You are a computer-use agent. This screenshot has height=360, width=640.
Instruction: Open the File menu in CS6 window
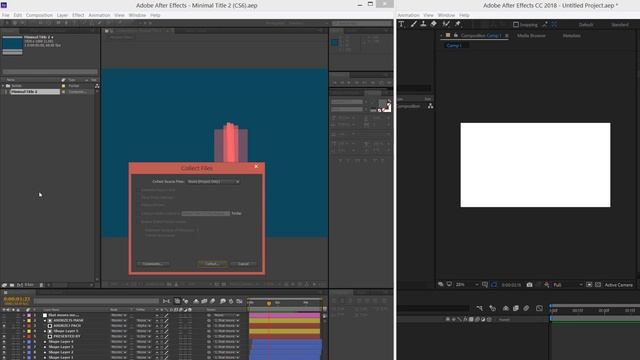[x=5, y=15]
